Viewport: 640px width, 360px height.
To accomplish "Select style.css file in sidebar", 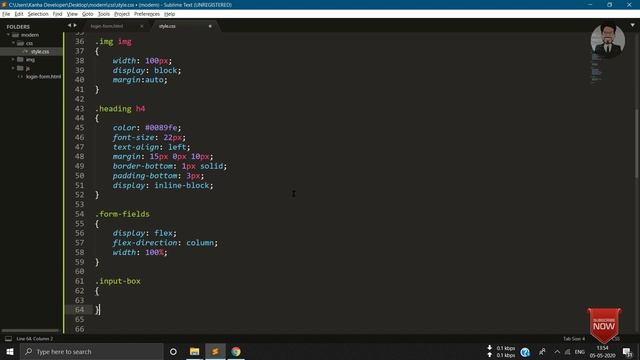I will pos(40,51).
